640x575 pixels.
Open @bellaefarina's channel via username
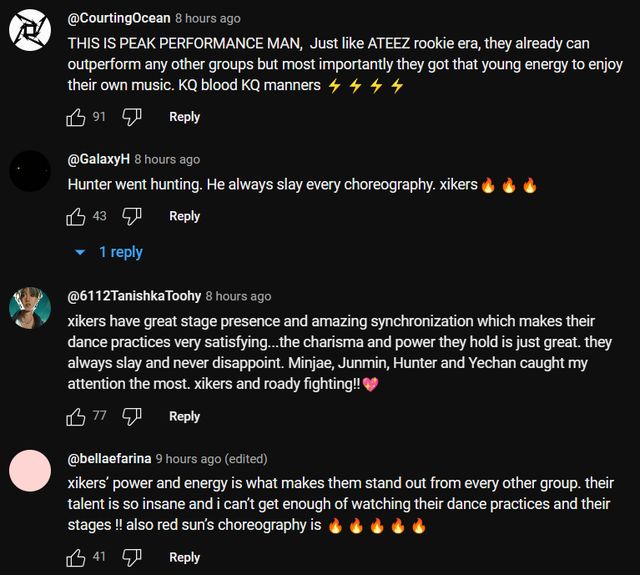(109, 458)
